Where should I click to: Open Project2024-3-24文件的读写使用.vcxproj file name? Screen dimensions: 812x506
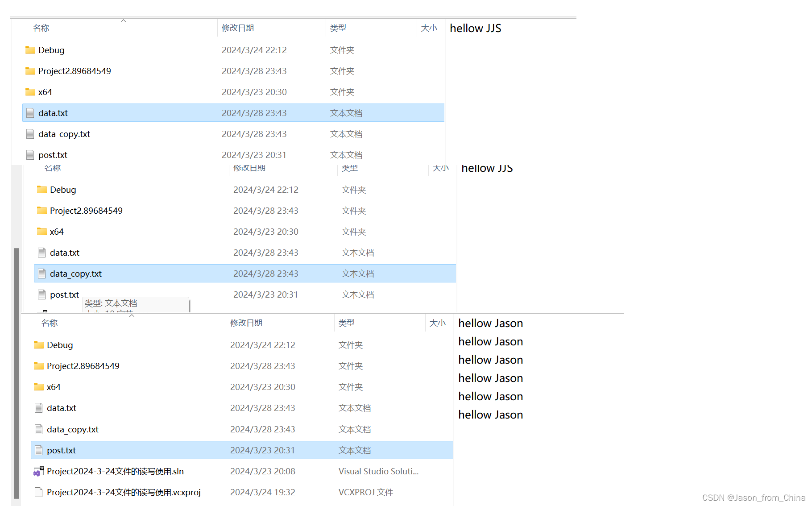124,492
